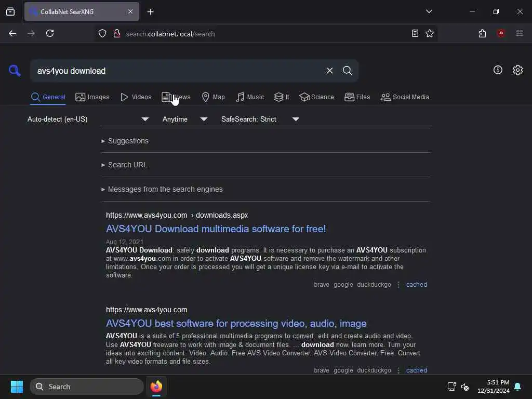Image resolution: width=532 pixels, height=399 pixels.
Task: Click the Windows taskbar Search box
Action: 87,387
